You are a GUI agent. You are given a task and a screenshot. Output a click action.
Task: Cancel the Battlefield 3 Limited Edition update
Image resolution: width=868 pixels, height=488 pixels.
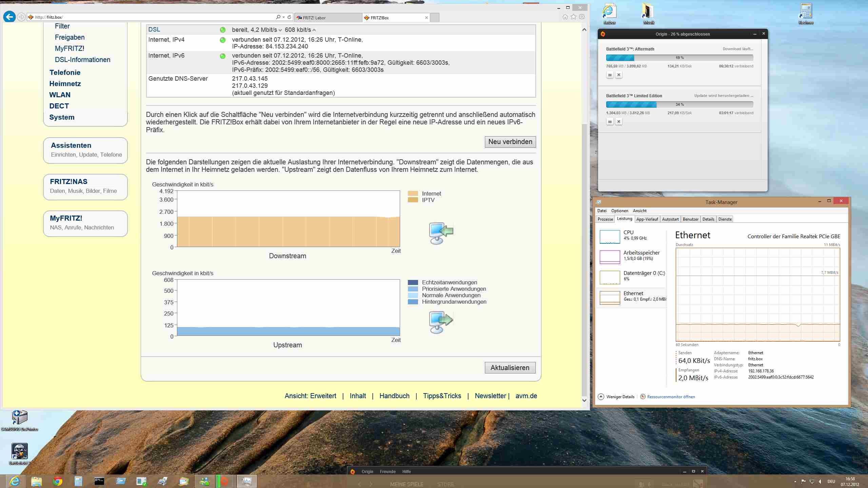[x=618, y=122]
